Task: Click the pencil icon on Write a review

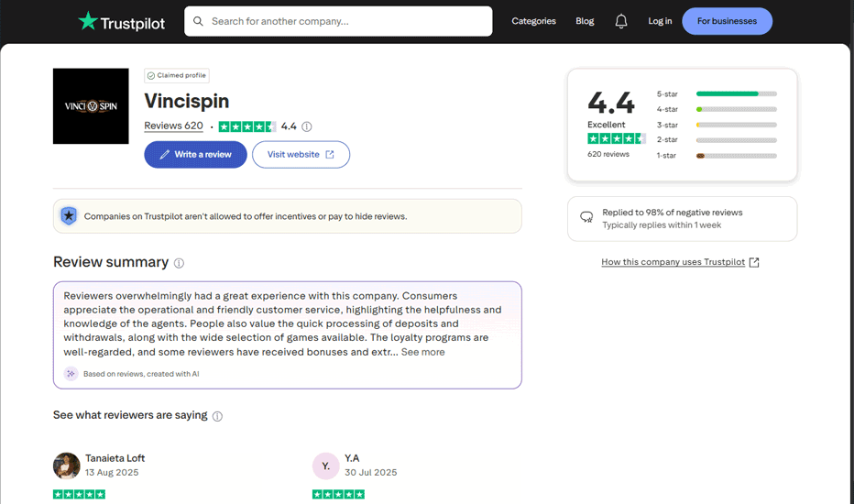Action: click(x=165, y=154)
